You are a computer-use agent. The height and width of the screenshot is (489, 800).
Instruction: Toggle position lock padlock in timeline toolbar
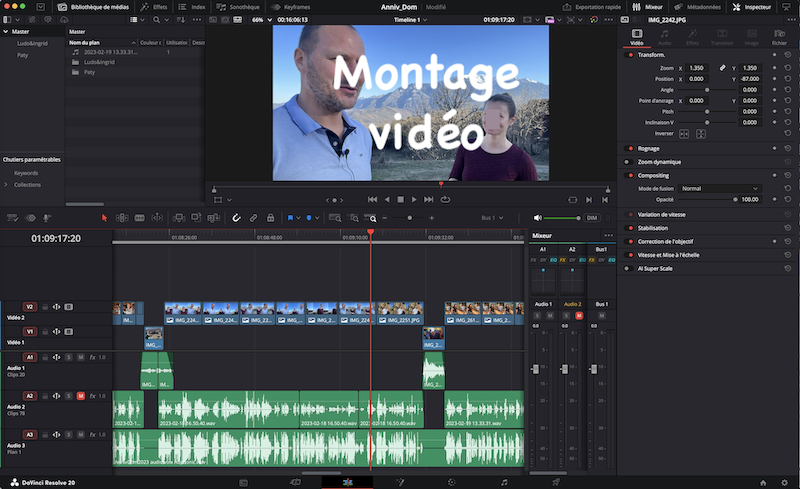pos(270,218)
